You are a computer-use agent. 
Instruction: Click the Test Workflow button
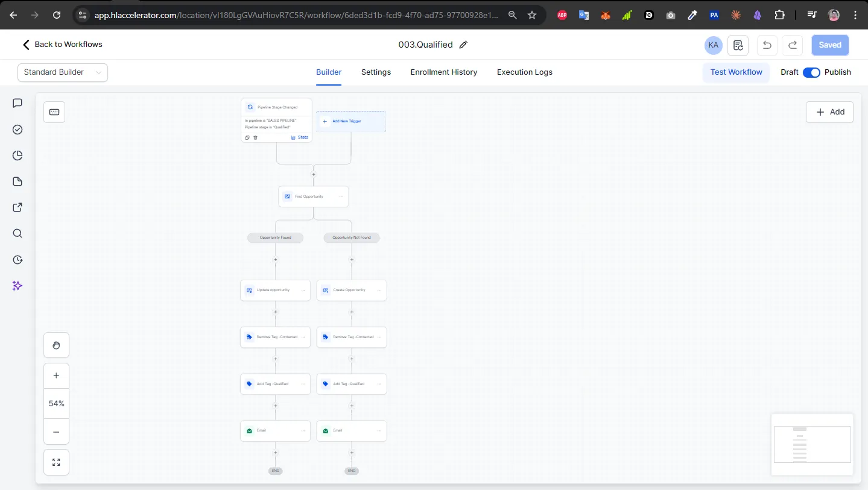(x=736, y=72)
